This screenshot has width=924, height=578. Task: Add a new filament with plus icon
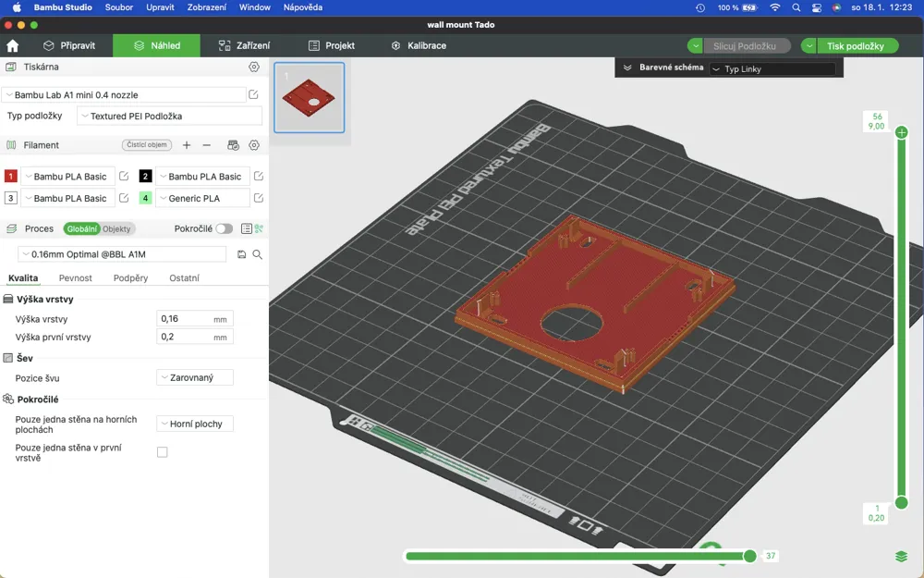pyautogui.click(x=187, y=145)
